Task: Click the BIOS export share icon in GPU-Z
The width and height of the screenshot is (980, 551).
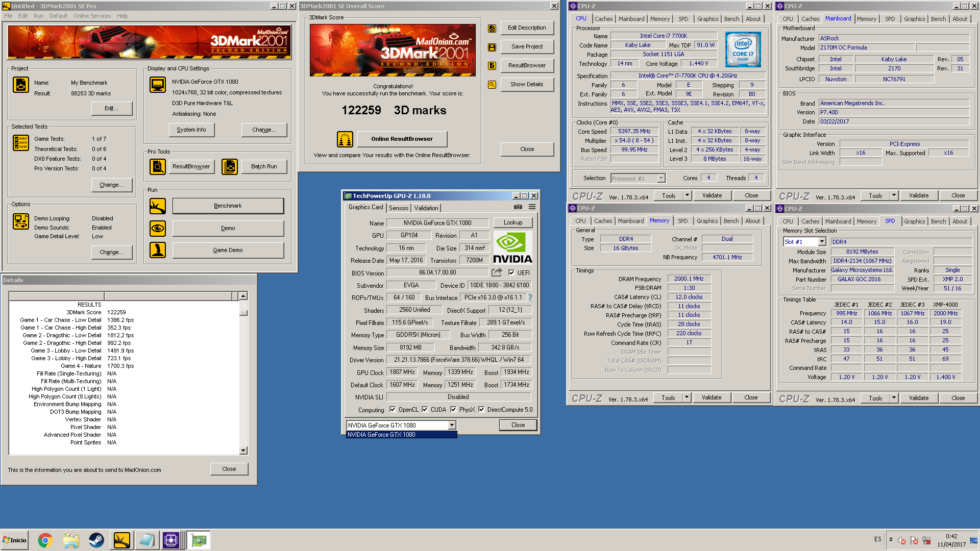Action: pyautogui.click(x=497, y=272)
